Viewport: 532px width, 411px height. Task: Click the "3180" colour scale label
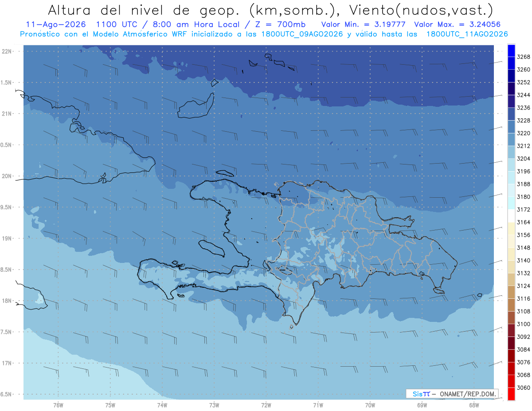524,197
